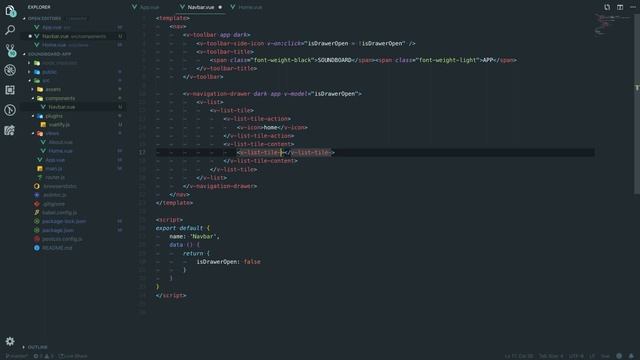Open the Git history clock icon
The height and width of the screenshot is (360, 640).
pos(10,110)
